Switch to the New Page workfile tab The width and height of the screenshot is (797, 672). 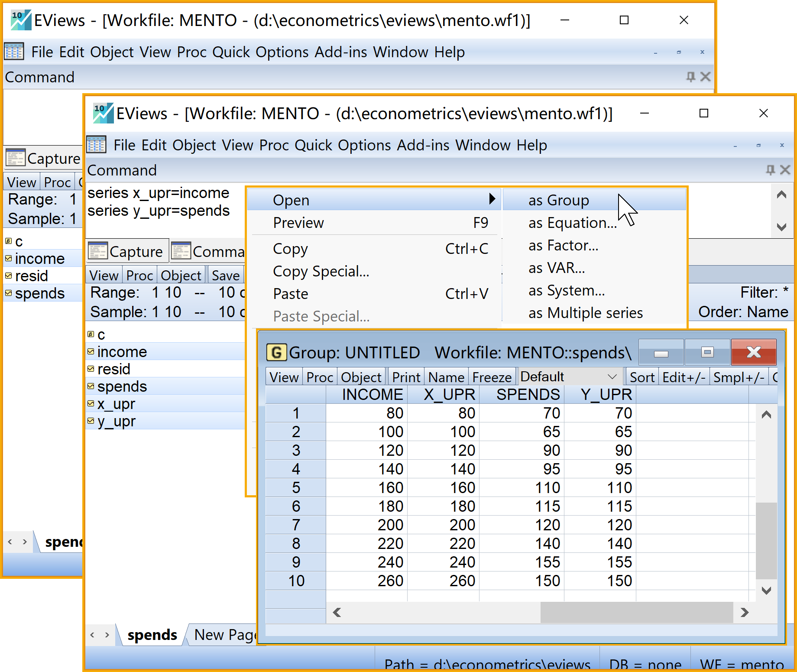(224, 635)
